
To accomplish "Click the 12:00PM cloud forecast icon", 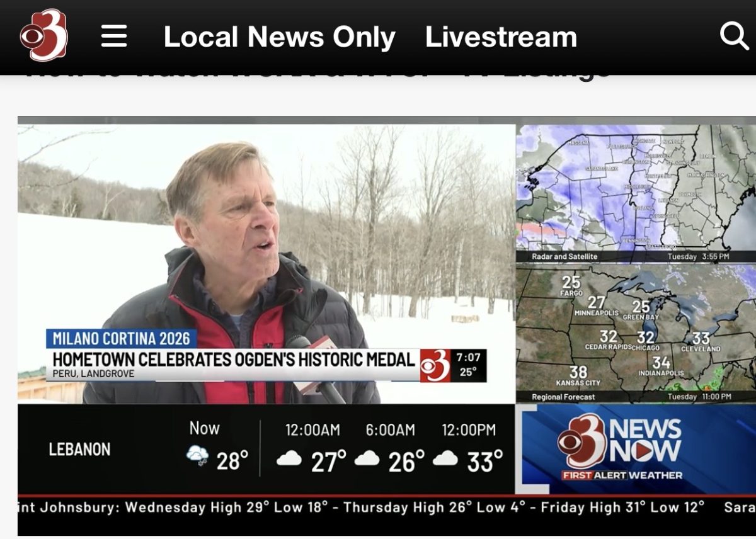I will click(x=445, y=459).
